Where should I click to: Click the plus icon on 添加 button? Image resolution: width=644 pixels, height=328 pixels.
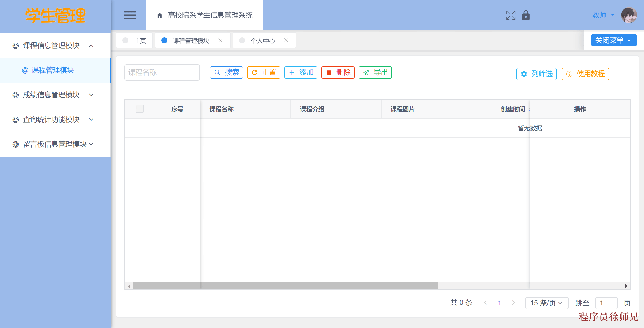click(x=292, y=72)
